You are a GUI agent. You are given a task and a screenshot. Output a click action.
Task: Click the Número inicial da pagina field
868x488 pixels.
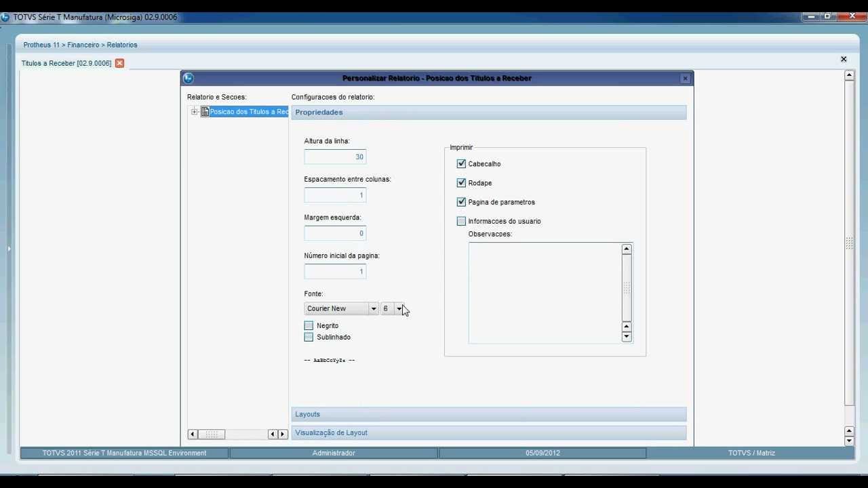(335, 271)
